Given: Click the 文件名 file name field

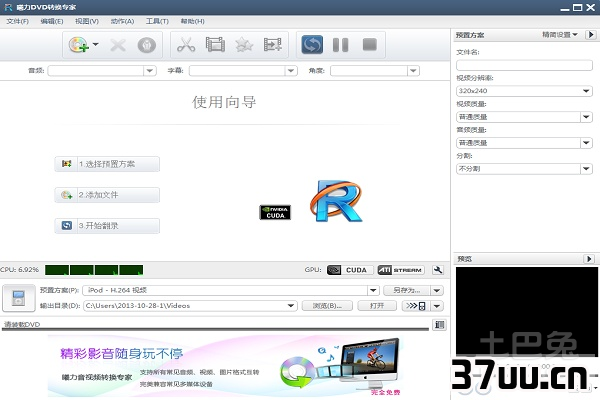Looking at the screenshot, I should tap(524, 65).
